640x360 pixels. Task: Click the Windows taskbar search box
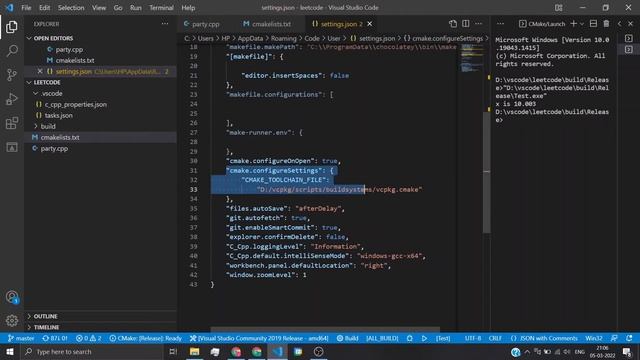click(x=91, y=351)
